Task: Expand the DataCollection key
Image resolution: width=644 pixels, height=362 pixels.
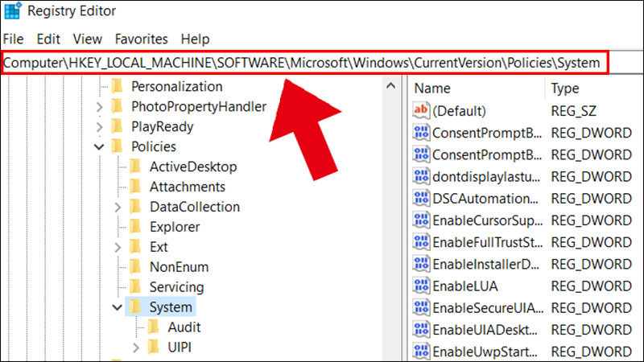Action: [118, 207]
